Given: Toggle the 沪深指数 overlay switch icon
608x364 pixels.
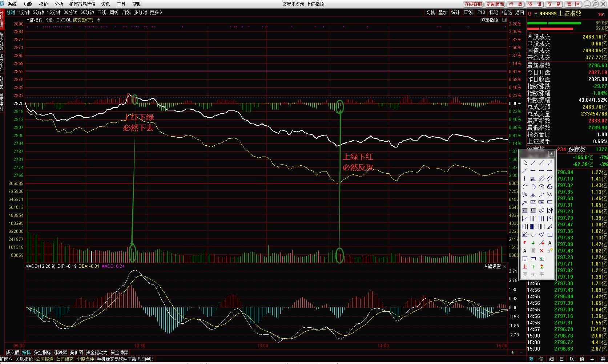Looking at the screenshot, I should (504, 20).
